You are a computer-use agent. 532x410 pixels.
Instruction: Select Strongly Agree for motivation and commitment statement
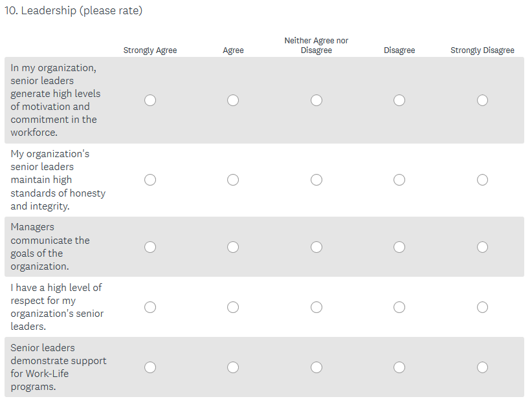150,100
